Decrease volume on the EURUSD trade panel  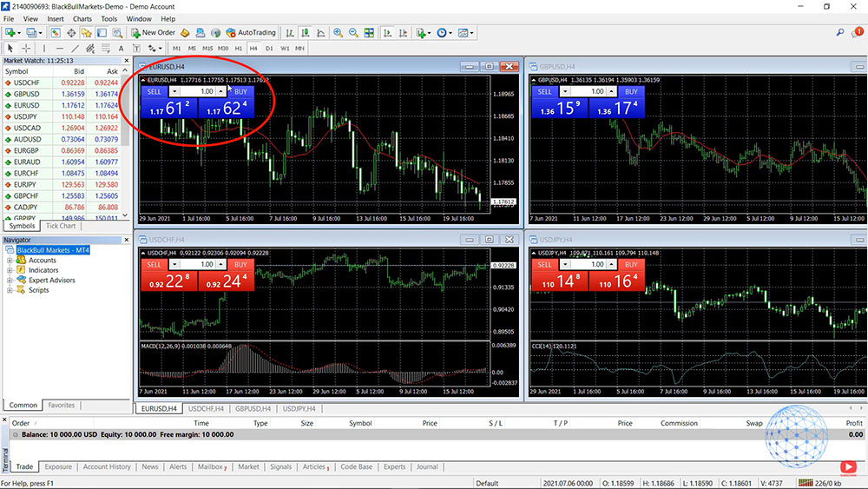174,91
